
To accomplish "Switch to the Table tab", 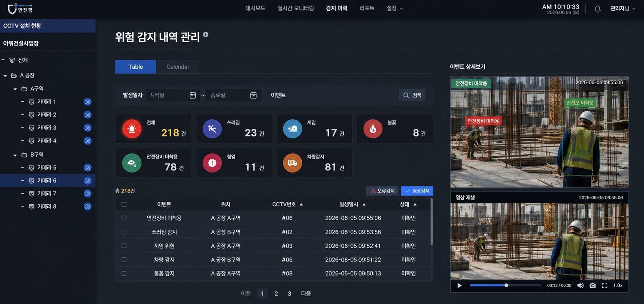I will (136, 67).
